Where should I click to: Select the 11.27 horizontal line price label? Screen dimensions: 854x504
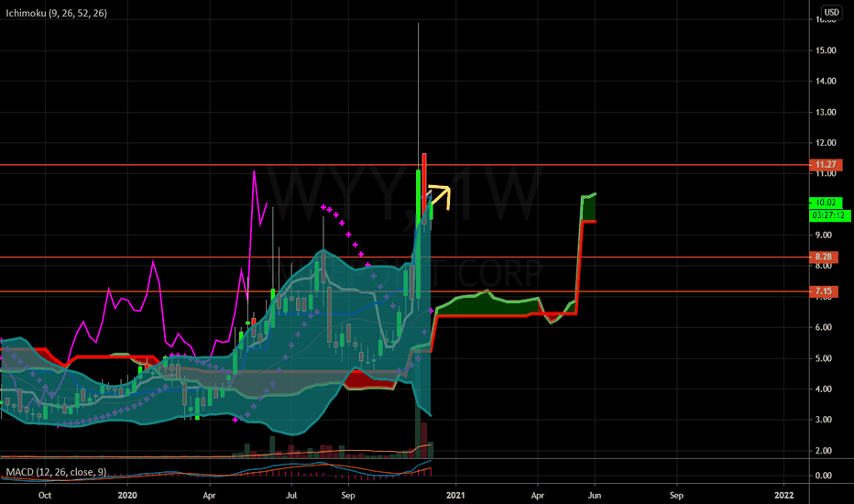pos(826,165)
